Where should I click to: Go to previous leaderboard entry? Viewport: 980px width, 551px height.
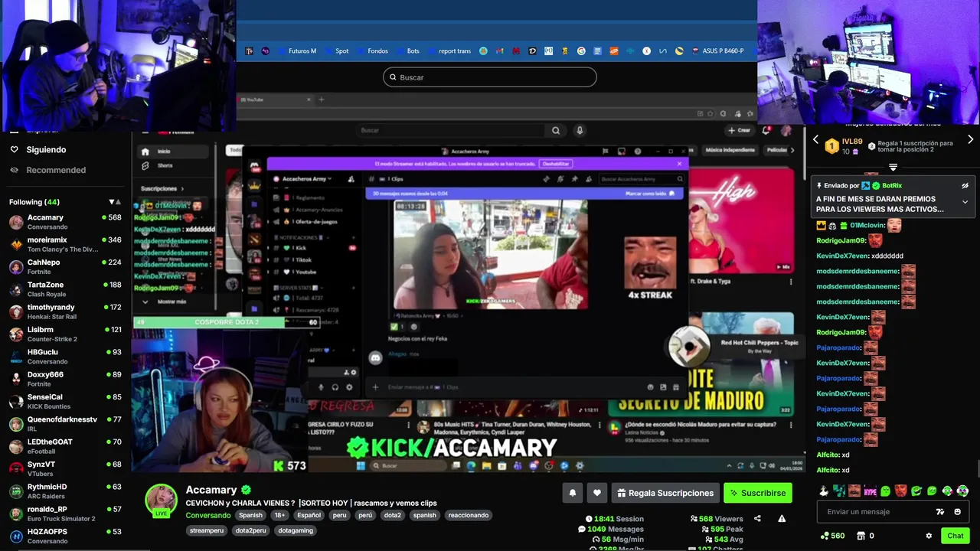coord(815,140)
